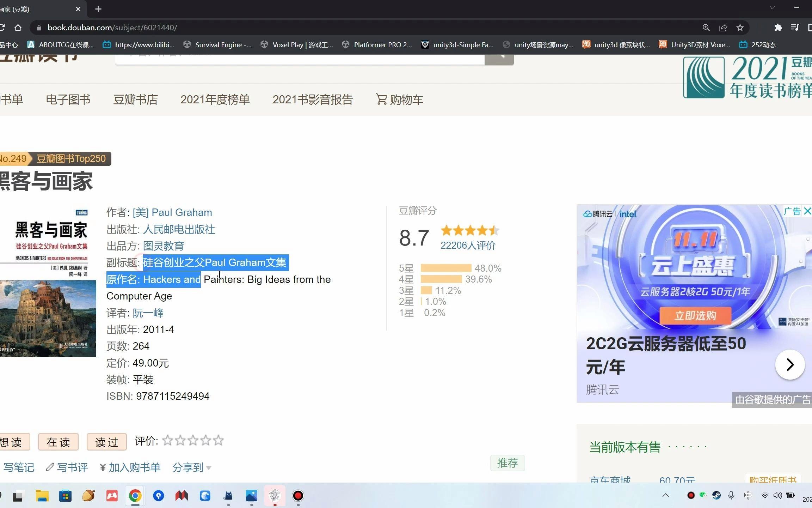Click the 推荐 button
Image resolution: width=812 pixels, height=508 pixels.
(508, 463)
